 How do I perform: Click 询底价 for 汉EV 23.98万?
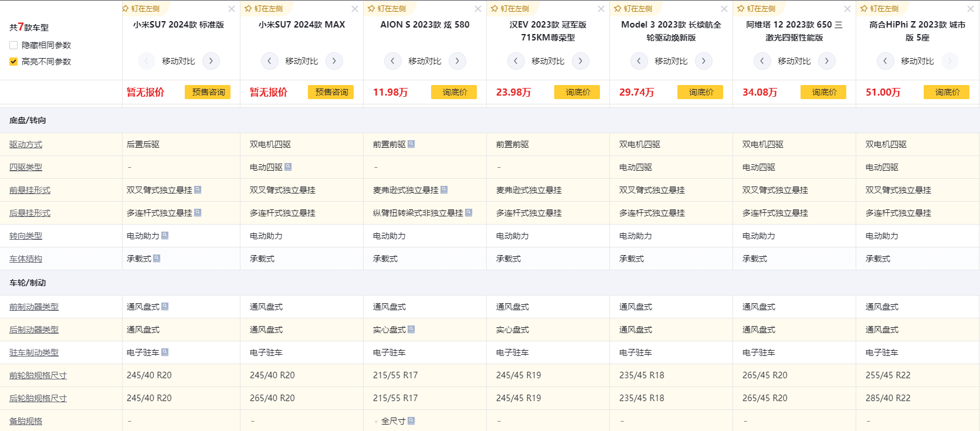(577, 92)
